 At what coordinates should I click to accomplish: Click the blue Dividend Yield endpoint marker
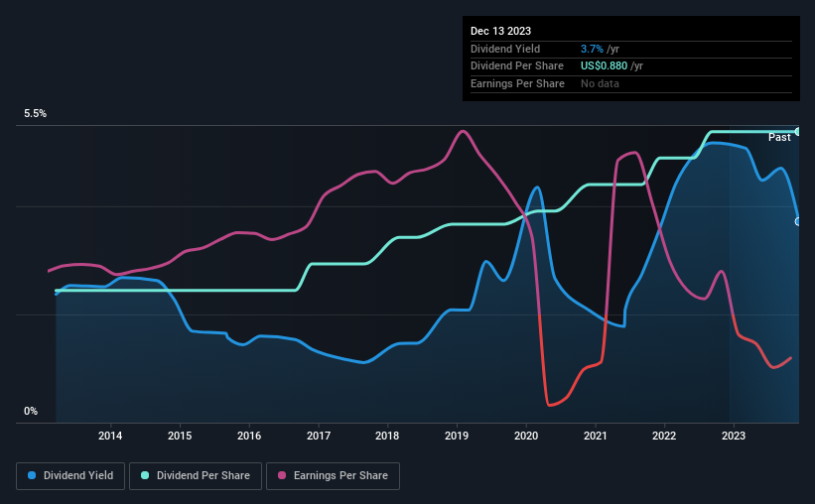798,221
